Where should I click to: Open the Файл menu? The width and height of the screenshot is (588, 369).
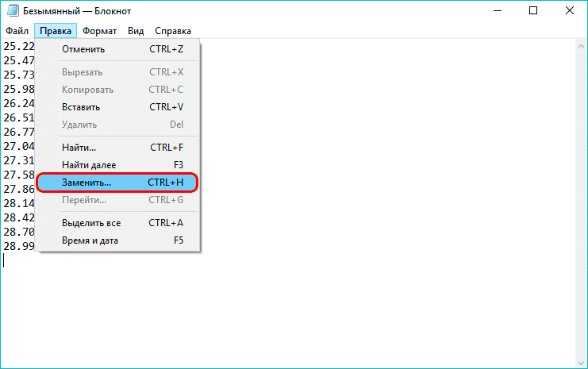(17, 31)
